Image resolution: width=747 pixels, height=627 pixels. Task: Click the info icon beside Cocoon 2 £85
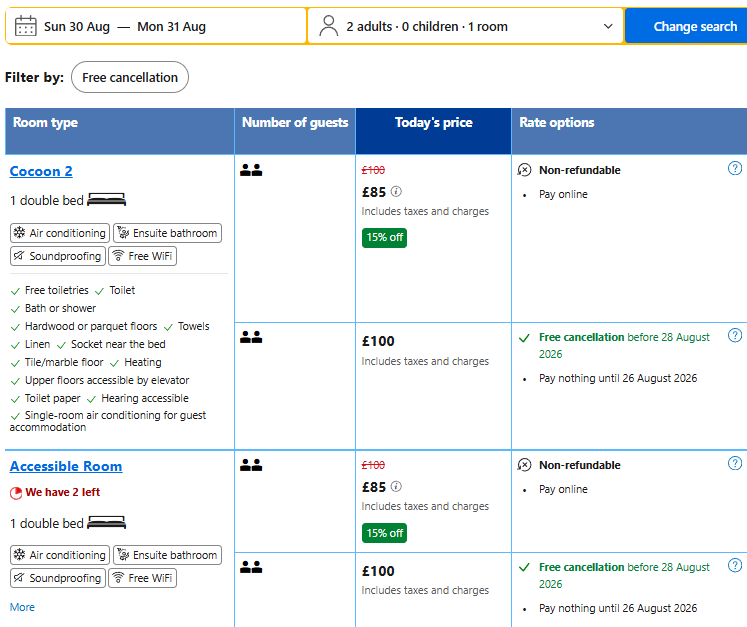coord(396,192)
